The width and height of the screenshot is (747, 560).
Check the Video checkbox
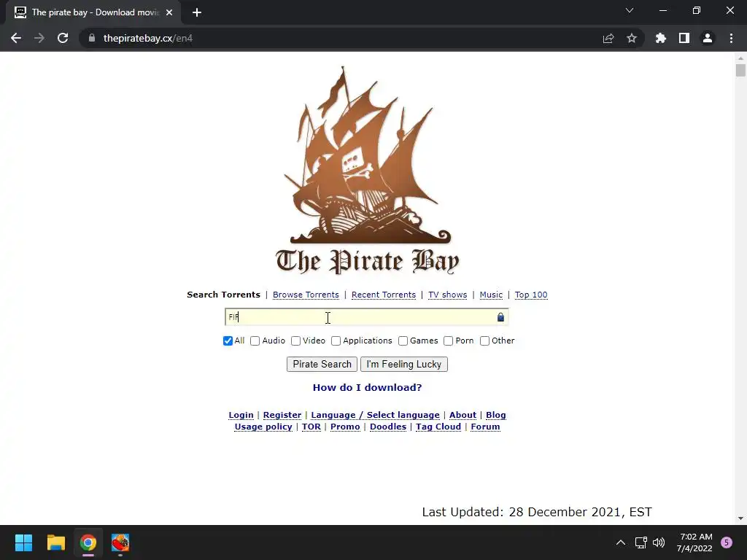click(x=296, y=341)
